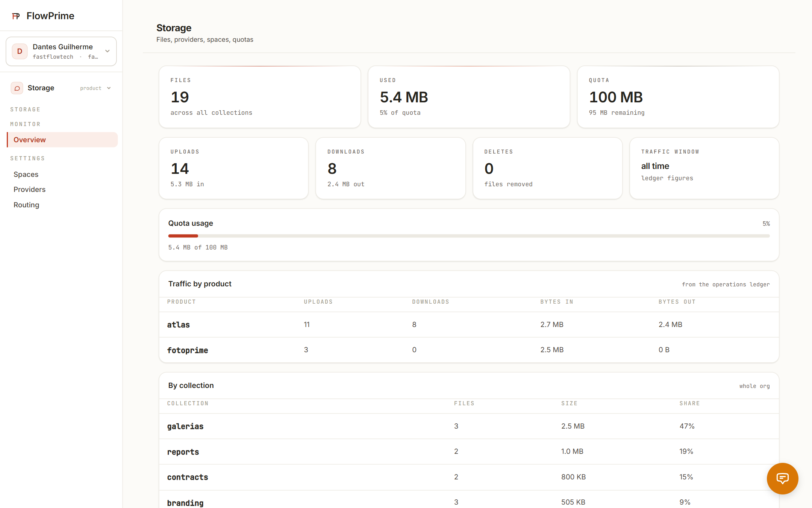Screen dimensions: 812x508
Task: Click the FlowPrime brand name
Action: pos(50,16)
